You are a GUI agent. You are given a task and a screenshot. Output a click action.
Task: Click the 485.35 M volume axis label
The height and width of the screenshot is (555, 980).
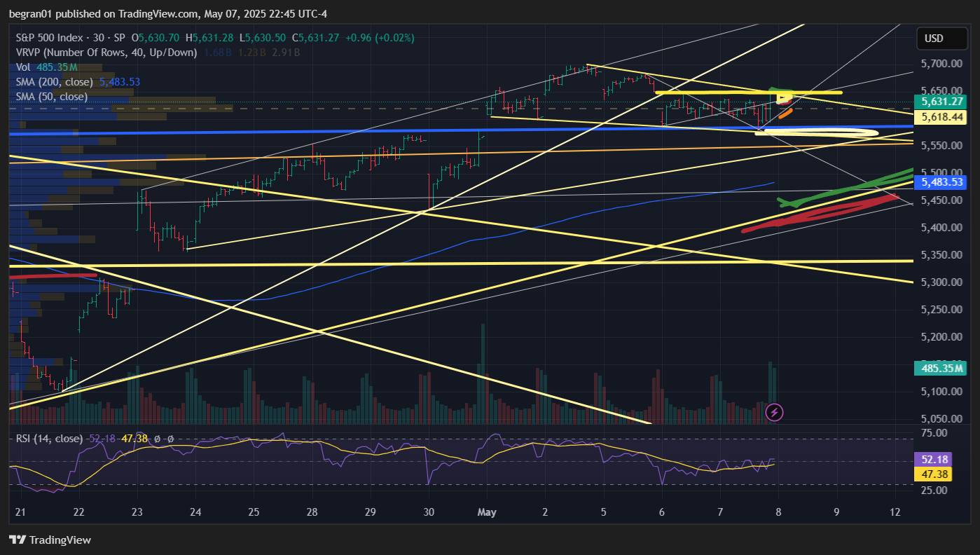click(x=941, y=368)
